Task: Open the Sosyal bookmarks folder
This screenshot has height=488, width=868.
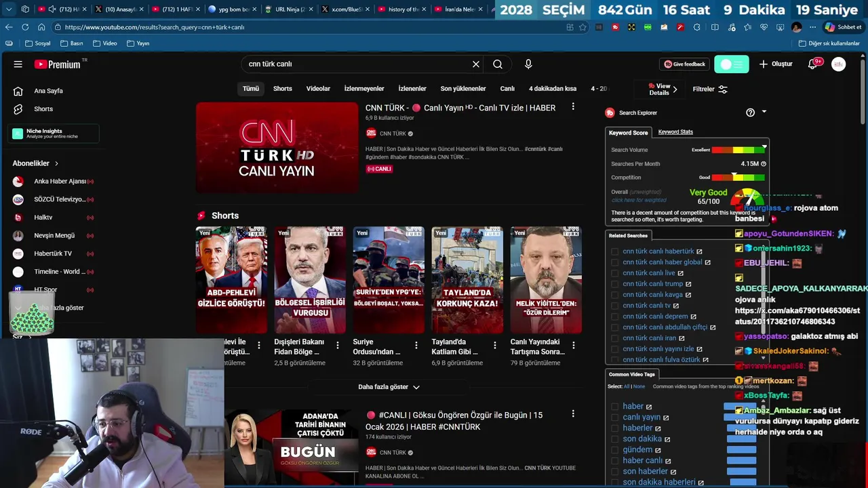Action: tap(38, 43)
